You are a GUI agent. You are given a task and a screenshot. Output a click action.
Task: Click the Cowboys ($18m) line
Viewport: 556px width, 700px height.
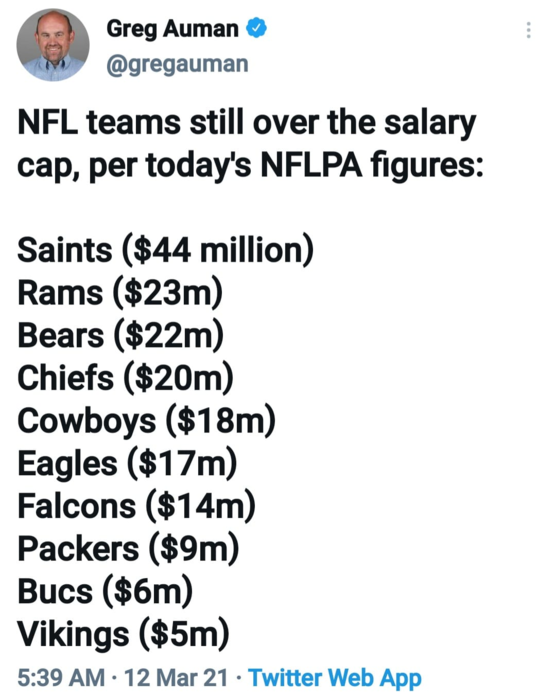tap(146, 421)
